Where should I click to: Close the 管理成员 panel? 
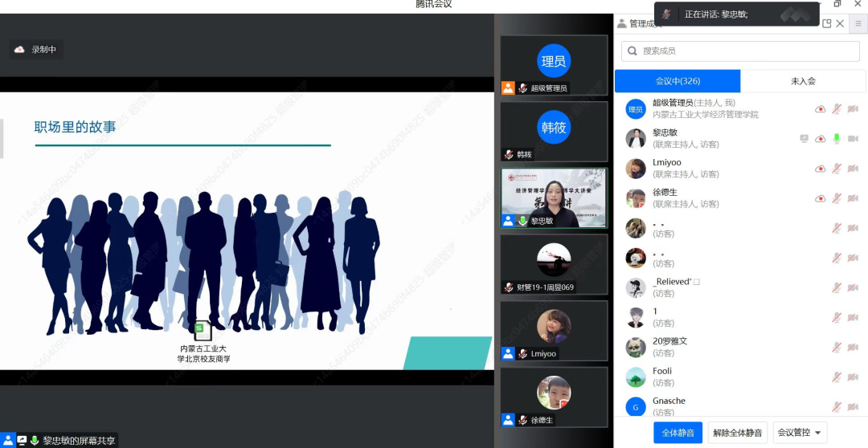[x=841, y=24]
